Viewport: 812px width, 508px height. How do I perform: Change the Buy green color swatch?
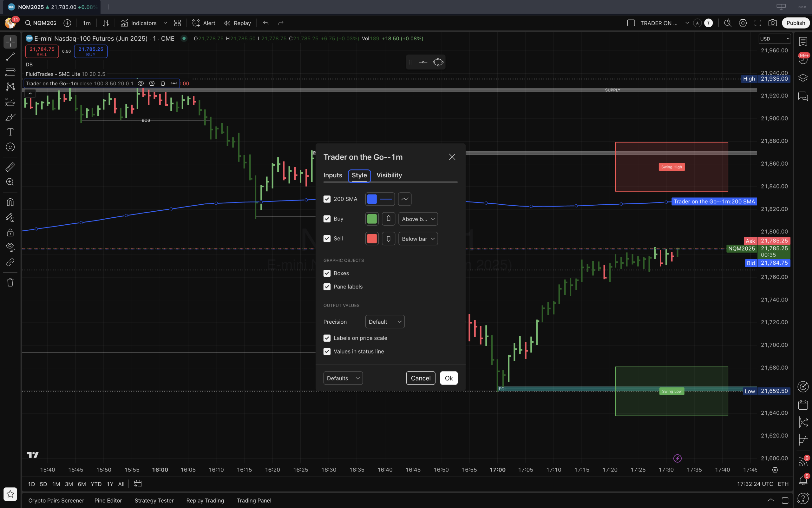click(x=372, y=219)
